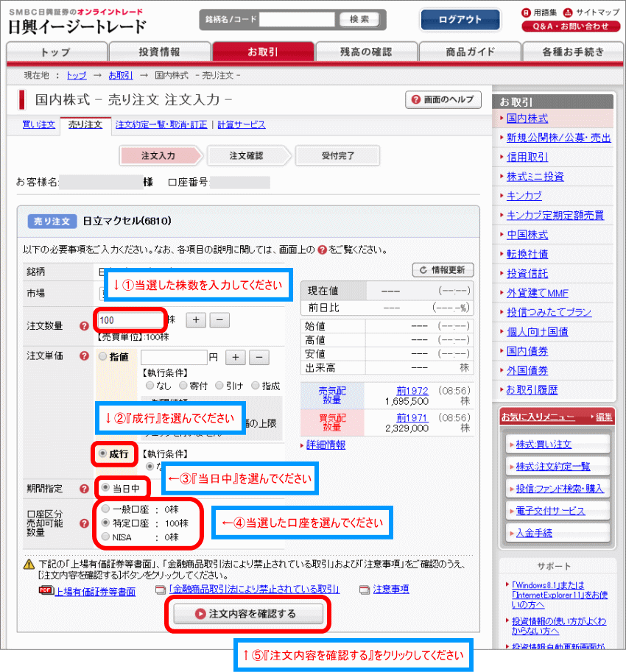Image resolution: width=626 pixels, height=672 pixels.
Task: Open the 上場有価証券等書面 link
Action: coord(95,592)
